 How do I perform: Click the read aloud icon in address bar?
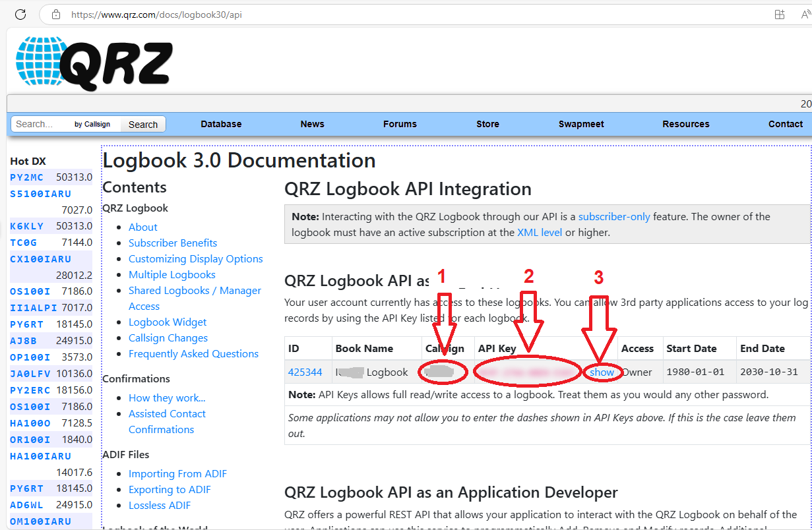click(804, 14)
